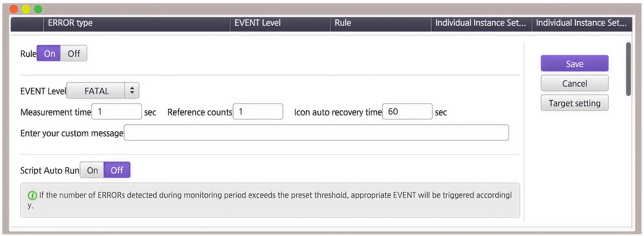Screen dimensions: 644x236
Task: Turn Rule toggle On
Action: [49, 53]
